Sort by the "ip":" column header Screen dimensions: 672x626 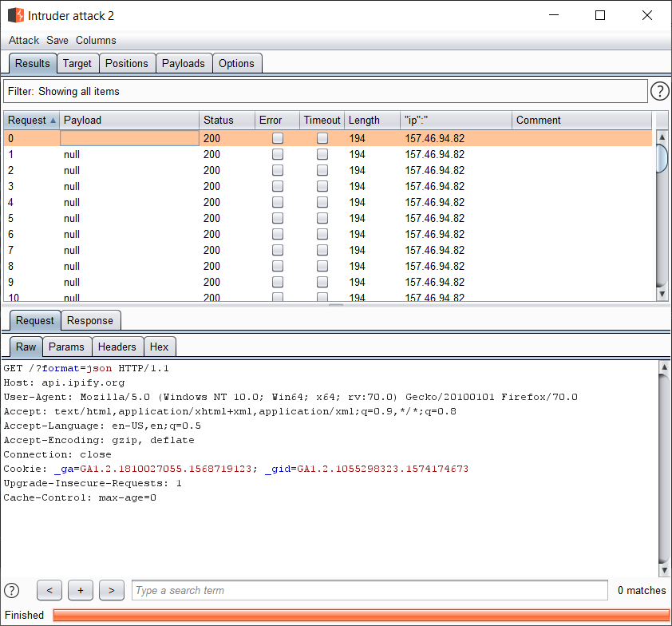pyautogui.click(x=456, y=120)
